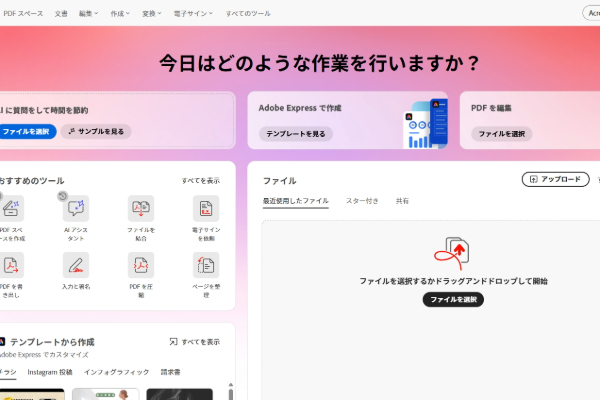Expand the 編集 dropdown menu
600x400 pixels.
[89, 14]
